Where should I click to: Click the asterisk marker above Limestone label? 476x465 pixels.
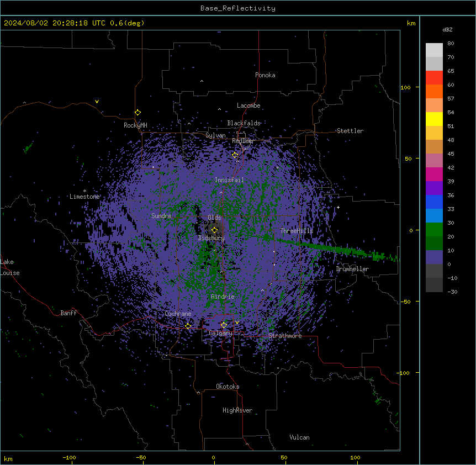[x=84, y=191]
